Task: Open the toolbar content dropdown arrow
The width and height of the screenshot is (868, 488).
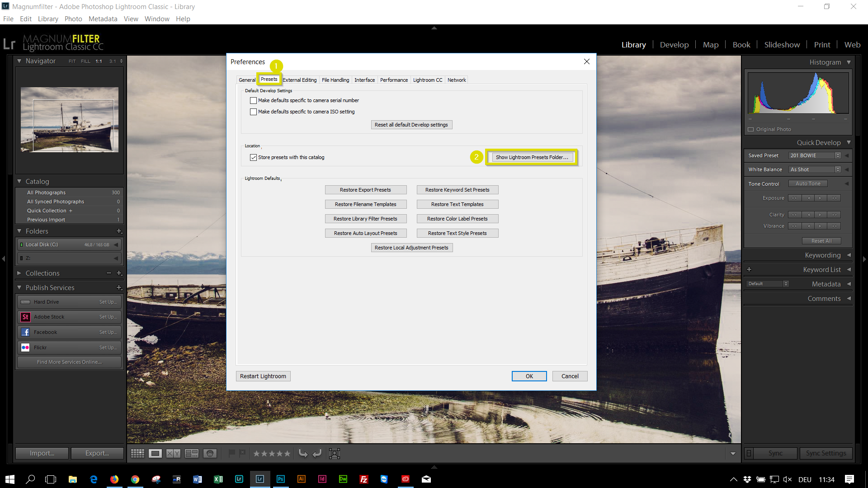Action: [733, 454]
